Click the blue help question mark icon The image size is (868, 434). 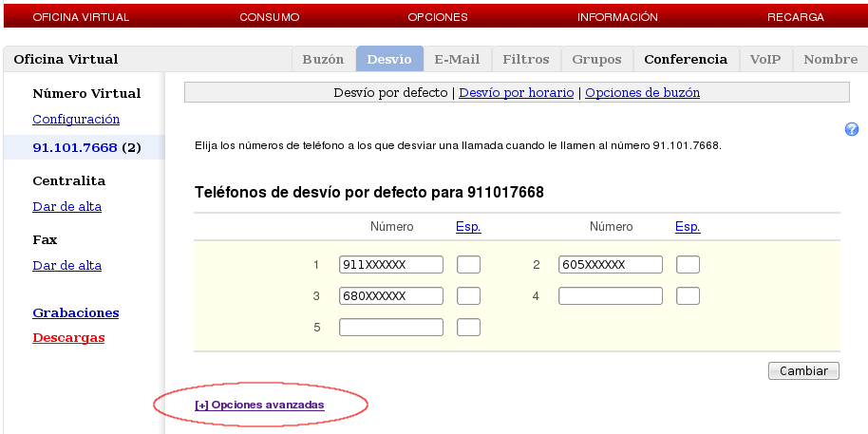(852, 129)
